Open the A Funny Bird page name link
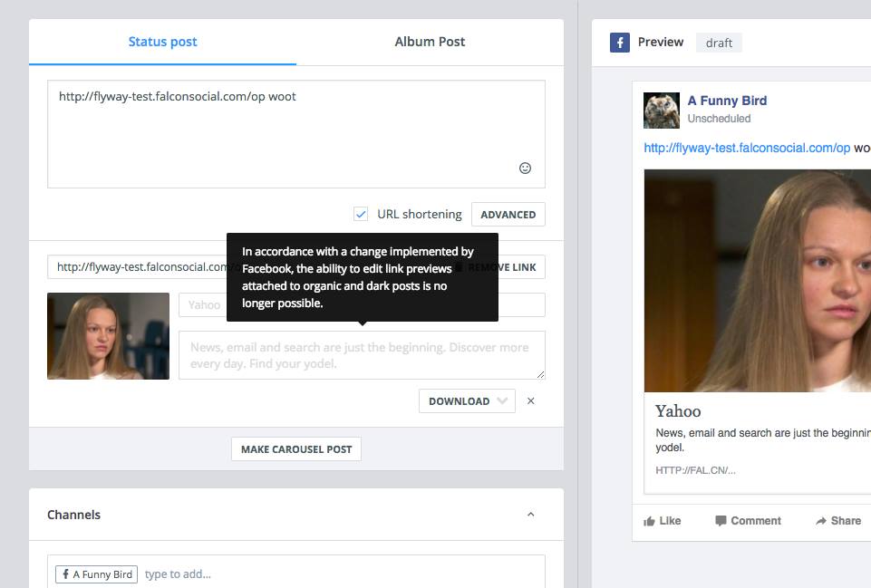The width and height of the screenshot is (871, 588). (727, 101)
